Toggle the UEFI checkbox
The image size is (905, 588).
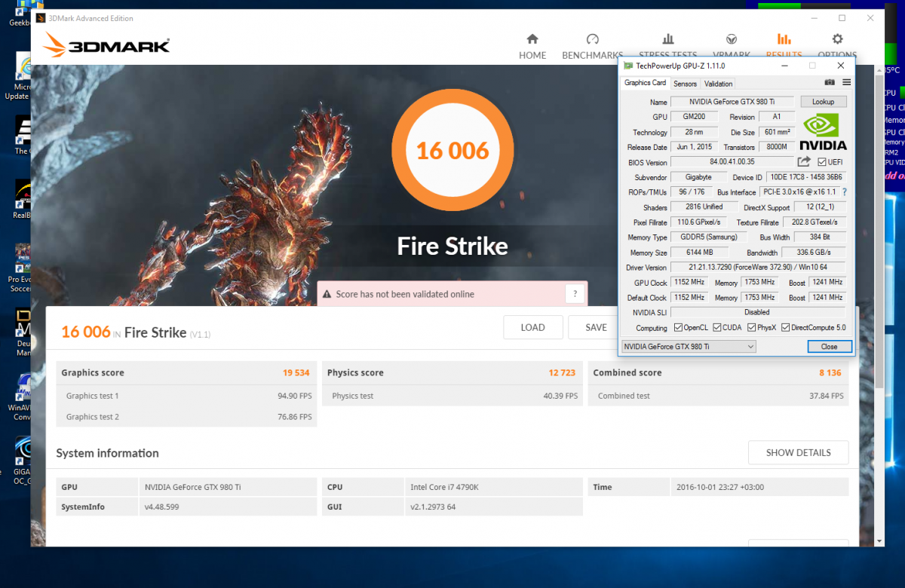click(822, 162)
